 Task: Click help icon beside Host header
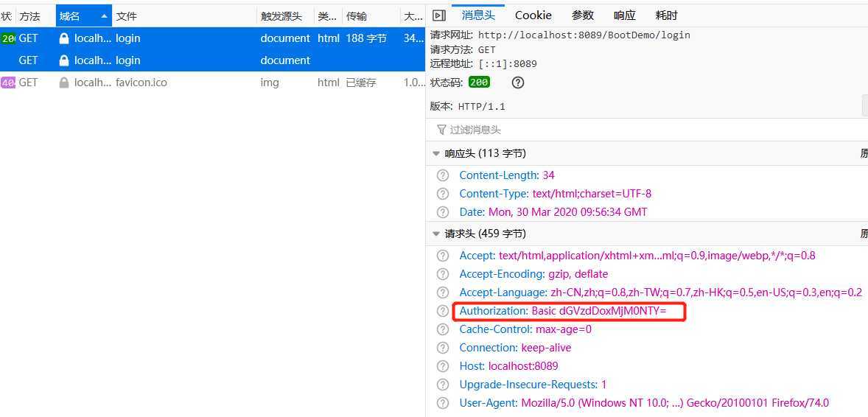442,366
